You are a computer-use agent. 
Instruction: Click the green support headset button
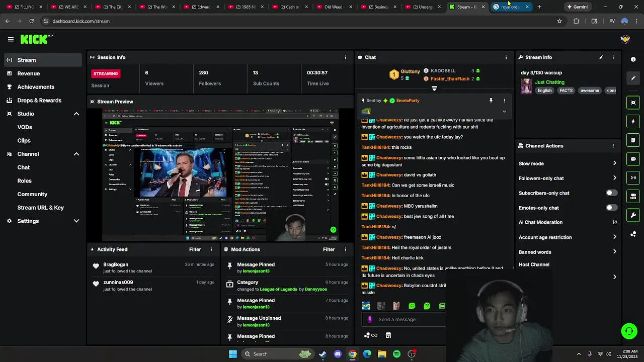pyautogui.click(x=629, y=331)
